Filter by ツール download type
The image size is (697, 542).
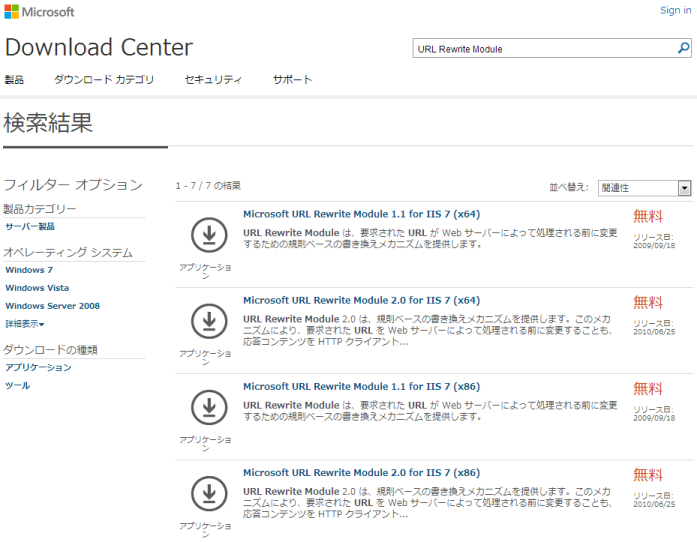pyautogui.click(x=17, y=385)
